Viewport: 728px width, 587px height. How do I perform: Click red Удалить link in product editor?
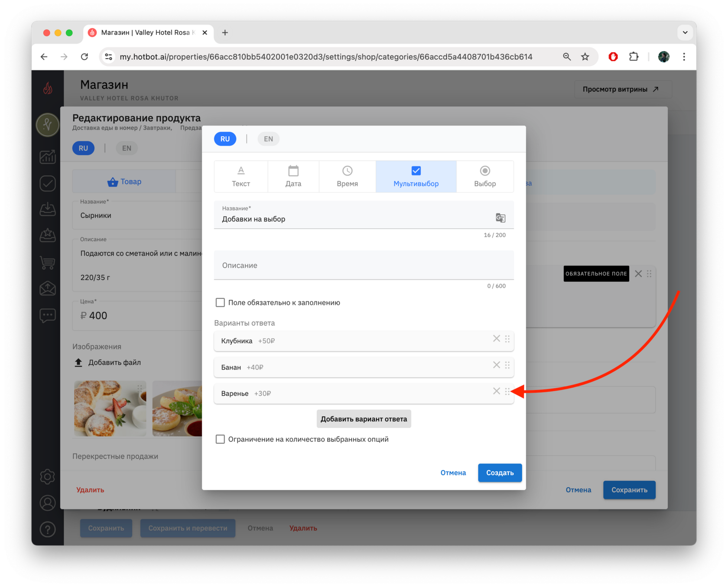[90, 490]
